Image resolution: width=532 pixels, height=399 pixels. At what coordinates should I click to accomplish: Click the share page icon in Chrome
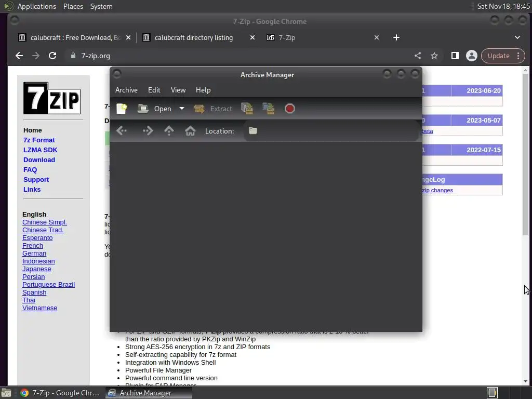[x=418, y=56]
